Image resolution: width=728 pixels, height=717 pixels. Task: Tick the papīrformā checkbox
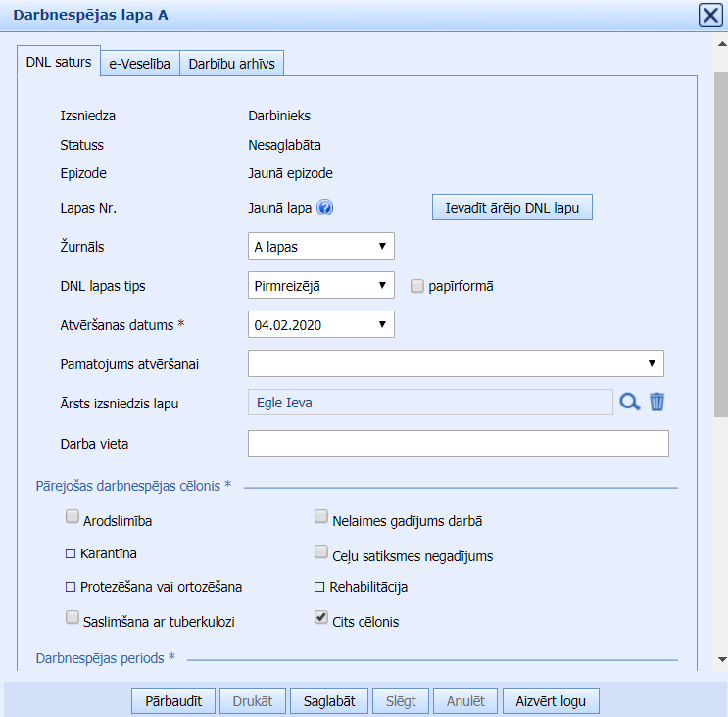[416, 286]
